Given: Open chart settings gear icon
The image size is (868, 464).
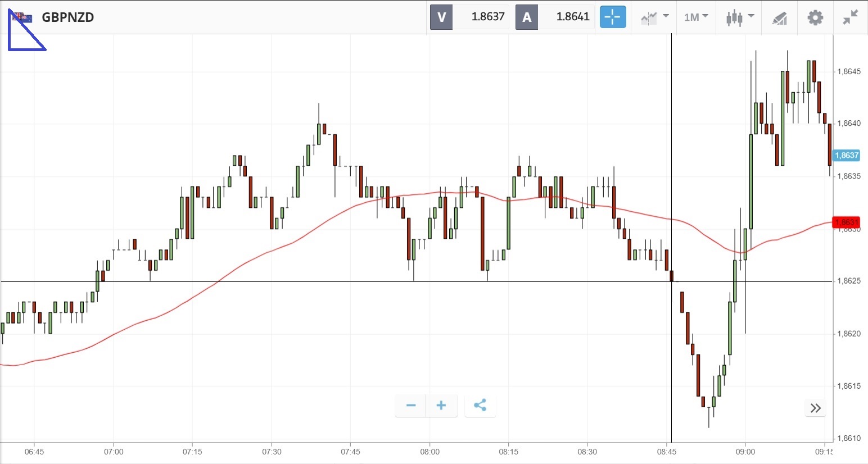Looking at the screenshot, I should pos(815,17).
